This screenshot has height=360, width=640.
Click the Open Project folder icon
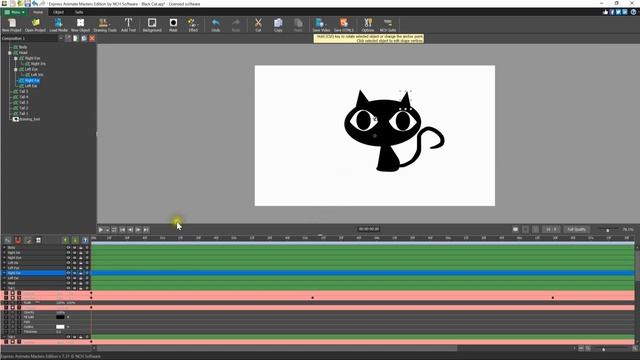tap(35, 24)
